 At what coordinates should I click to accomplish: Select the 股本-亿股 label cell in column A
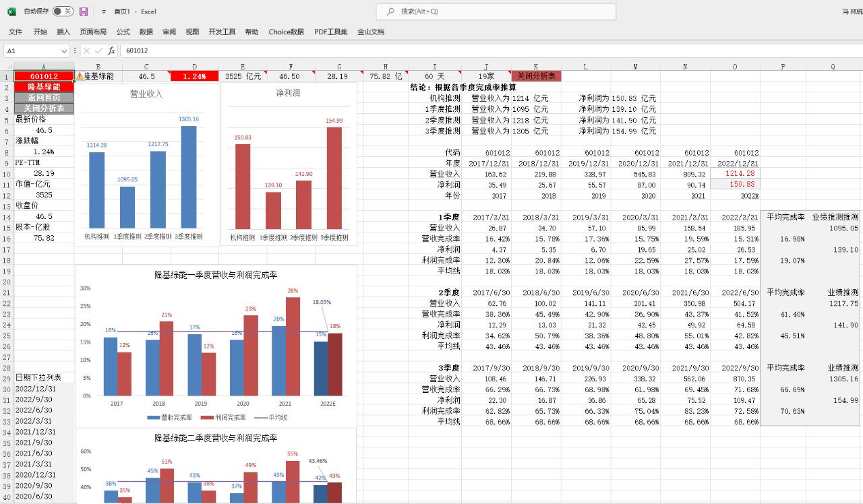coord(44,227)
